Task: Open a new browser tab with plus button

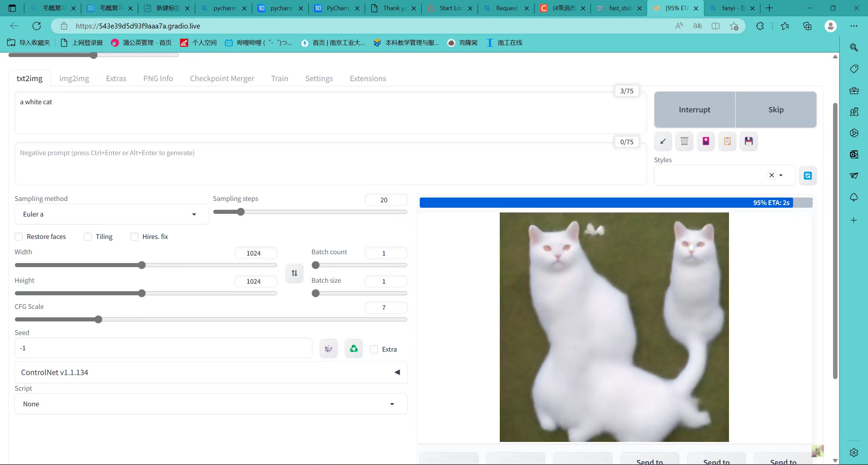Action: click(x=769, y=8)
